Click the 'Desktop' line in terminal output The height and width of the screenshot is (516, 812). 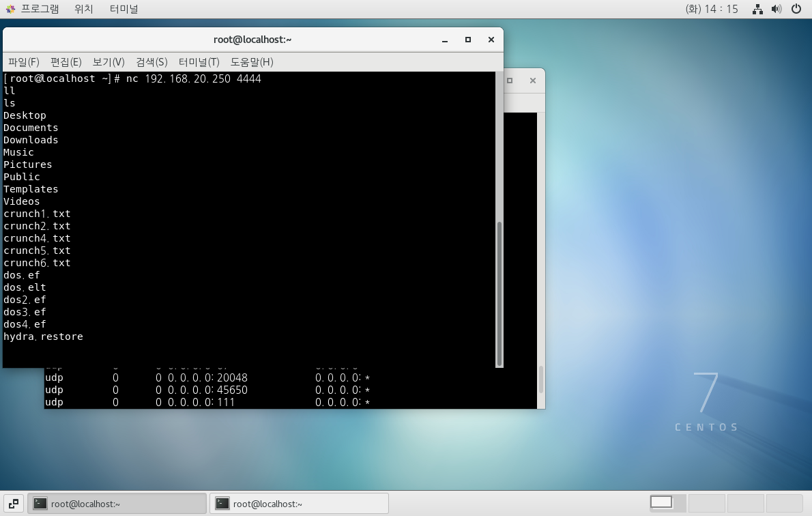point(25,115)
